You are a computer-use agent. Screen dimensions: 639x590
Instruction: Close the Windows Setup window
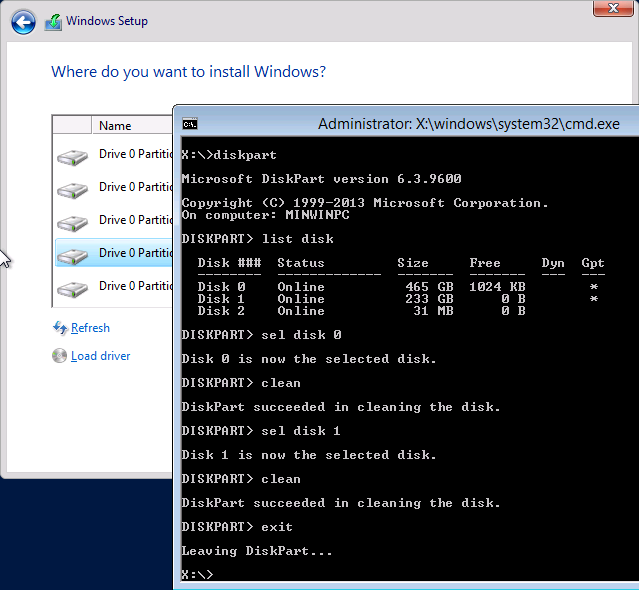pyautogui.click(x=613, y=8)
